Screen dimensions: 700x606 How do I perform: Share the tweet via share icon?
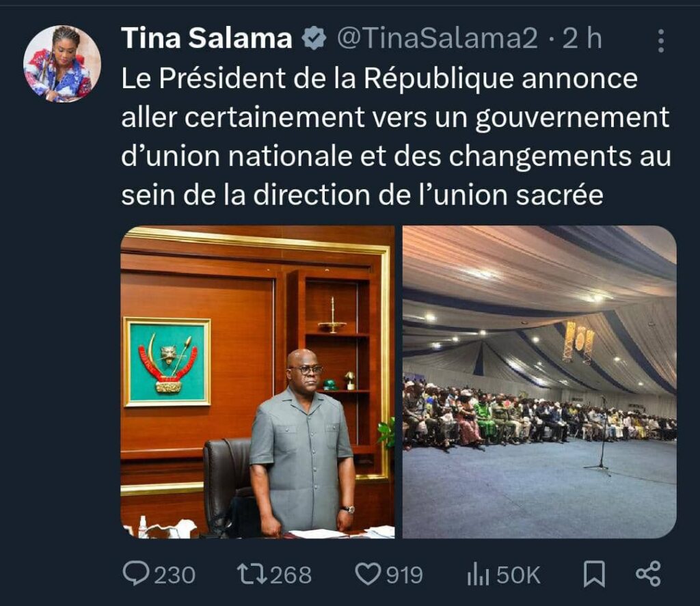pos(648,574)
